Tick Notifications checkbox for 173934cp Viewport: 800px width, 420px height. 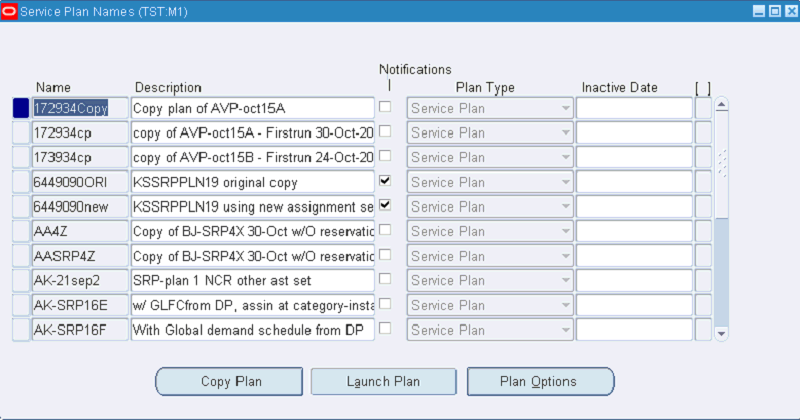click(385, 156)
